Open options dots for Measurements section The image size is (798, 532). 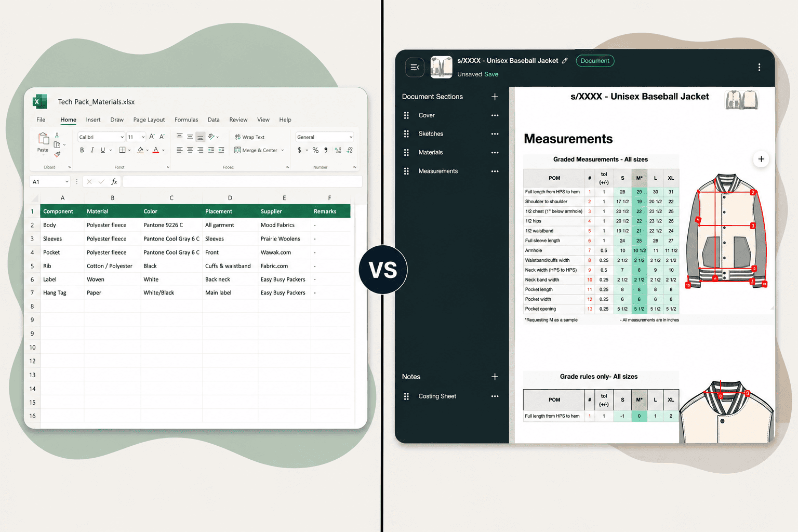[495, 171]
